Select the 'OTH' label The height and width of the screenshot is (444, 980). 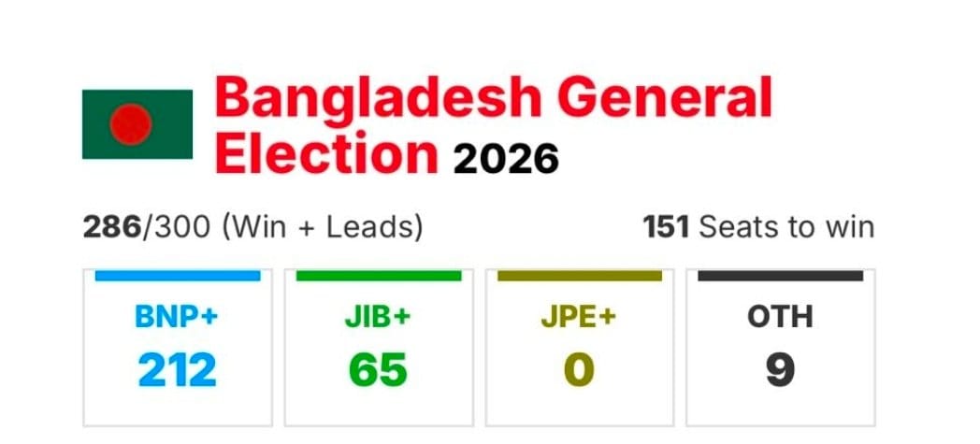780,317
